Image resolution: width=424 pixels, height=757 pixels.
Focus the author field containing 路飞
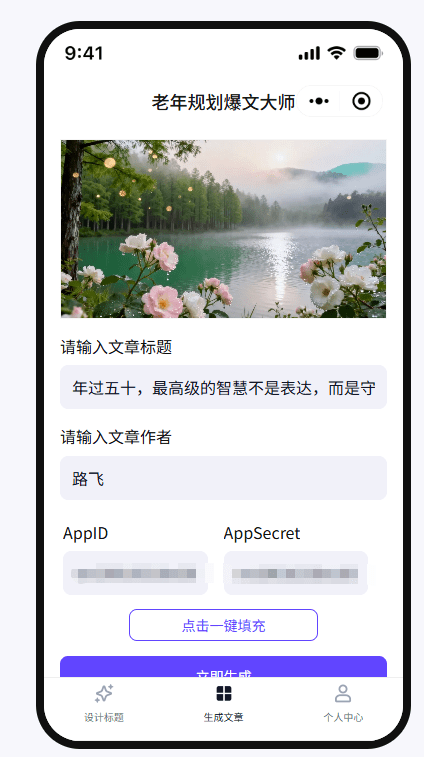223,478
